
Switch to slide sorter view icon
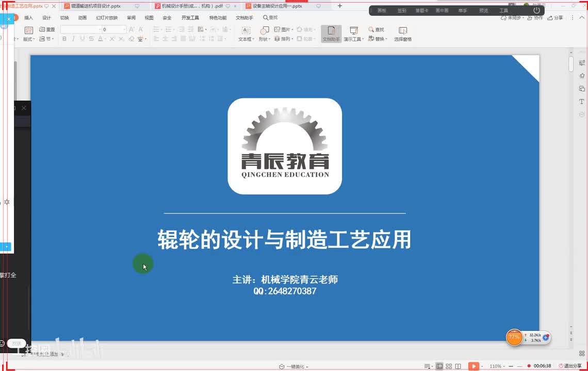449,366
